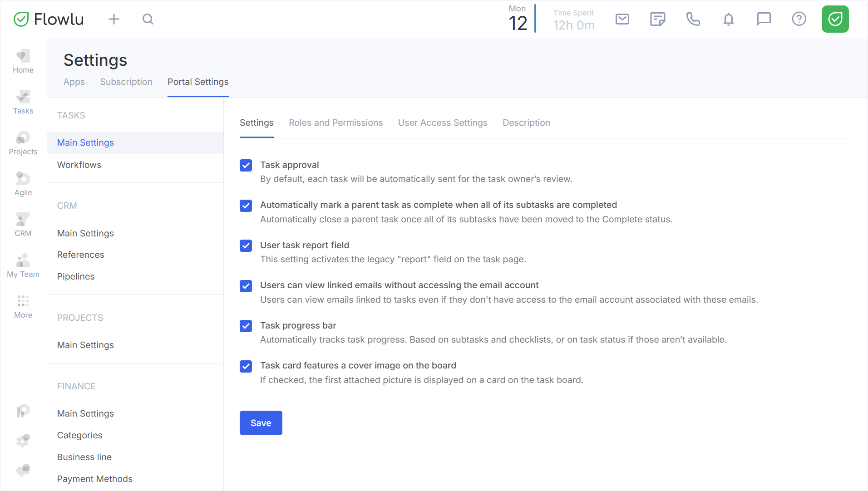Uncheck the Task approval checkbox
The image size is (868, 491).
pos(246,166)
